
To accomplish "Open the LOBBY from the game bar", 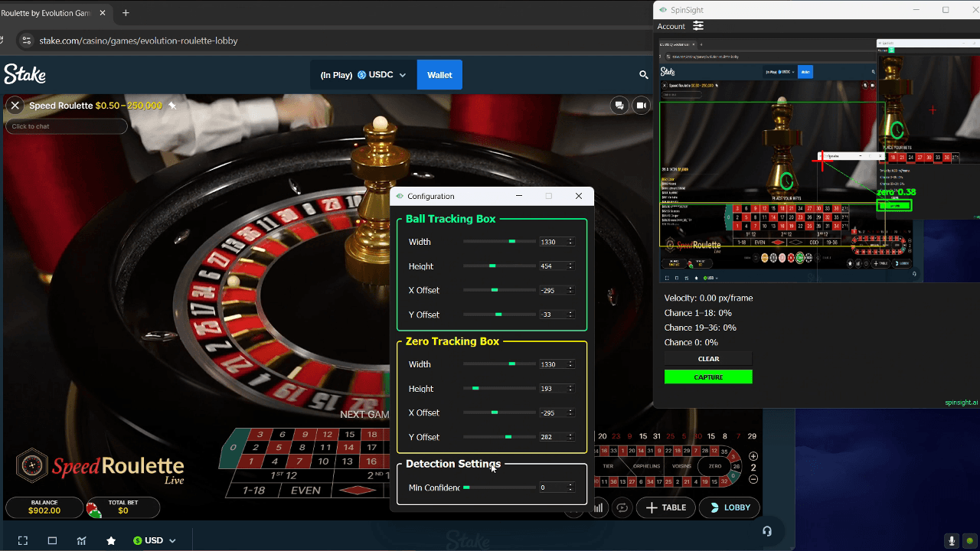I will point(729,507).
